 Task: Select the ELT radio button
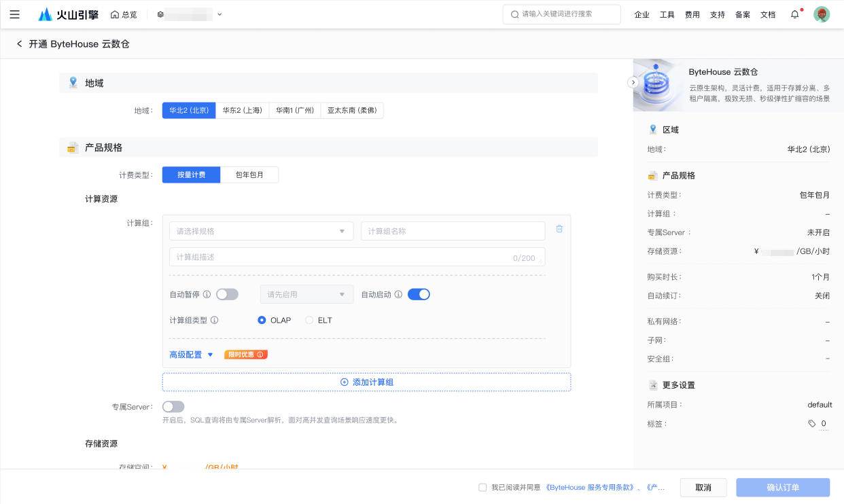tap(309, 320)
